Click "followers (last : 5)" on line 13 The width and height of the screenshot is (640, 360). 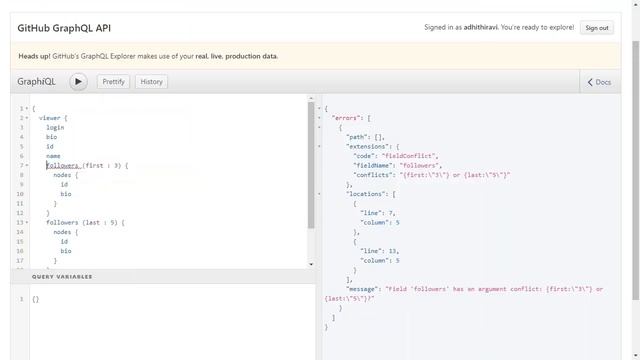pos(82,222)
